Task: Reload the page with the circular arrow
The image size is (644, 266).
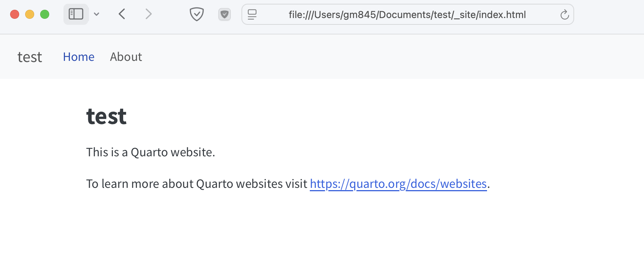Action: (x=564, y=15)
